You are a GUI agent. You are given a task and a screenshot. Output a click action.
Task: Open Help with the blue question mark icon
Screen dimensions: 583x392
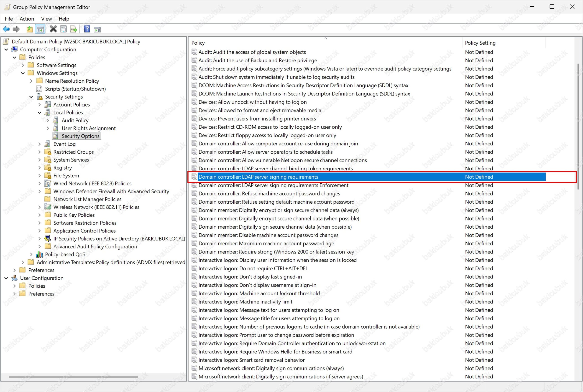[87, 29]
